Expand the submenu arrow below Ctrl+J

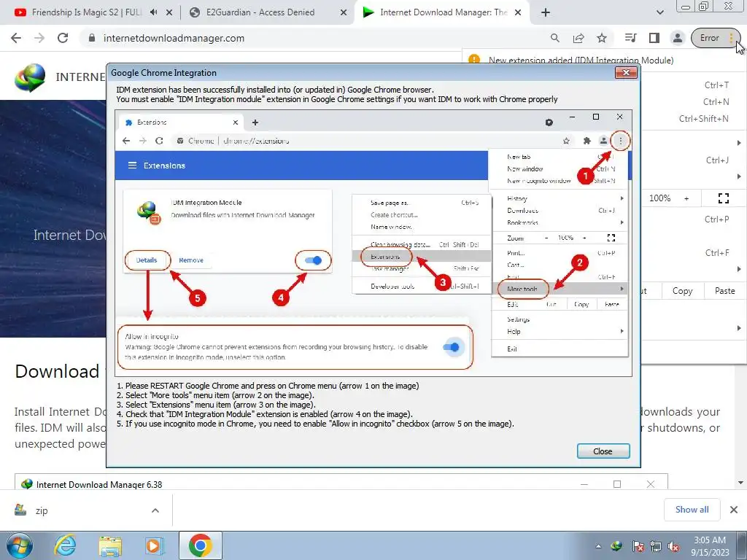pyautogui.click(x=739, y=176)
